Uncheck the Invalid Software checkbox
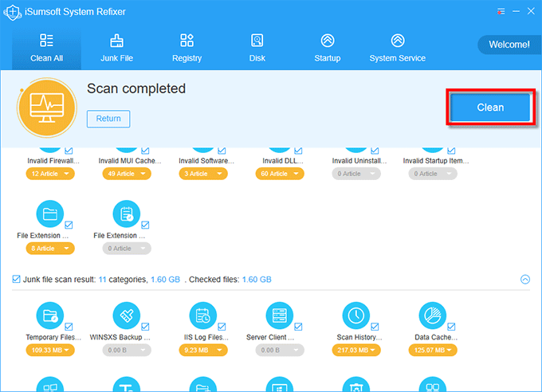542x392 pixels. (222, 151)
